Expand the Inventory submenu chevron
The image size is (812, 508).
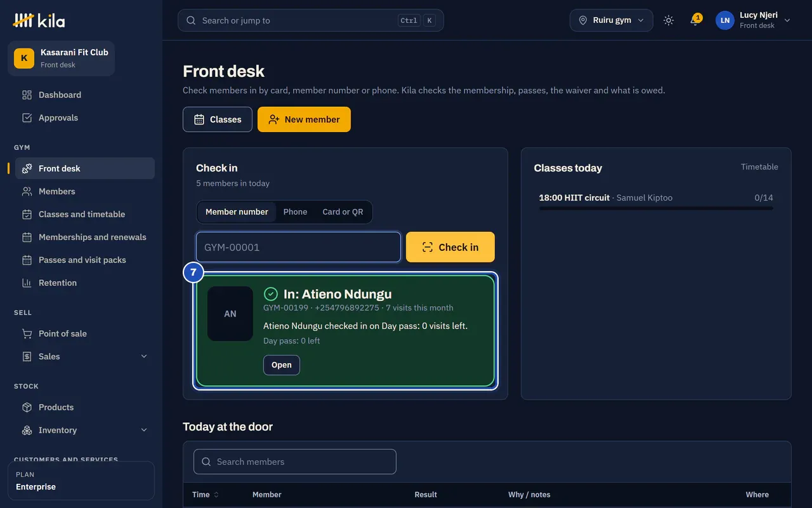144,430
